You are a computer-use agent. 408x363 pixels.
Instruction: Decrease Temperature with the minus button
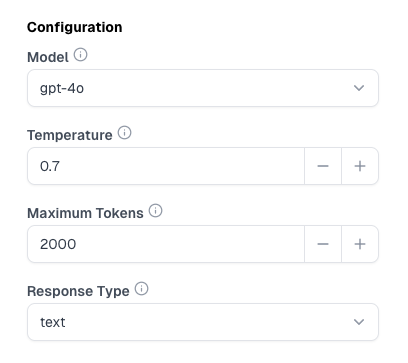click(323, 166)
